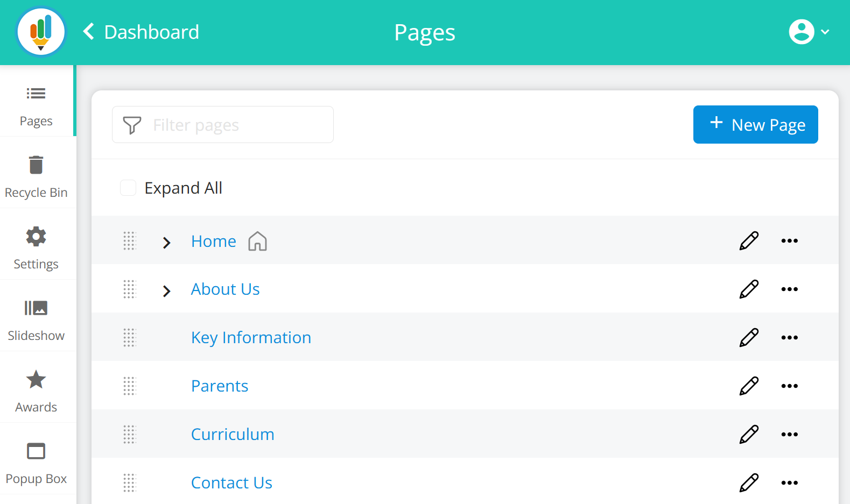This screenshot has height=504, width=850.
Task: Click in the Filter pages field
Action: [x=237, y=125]
